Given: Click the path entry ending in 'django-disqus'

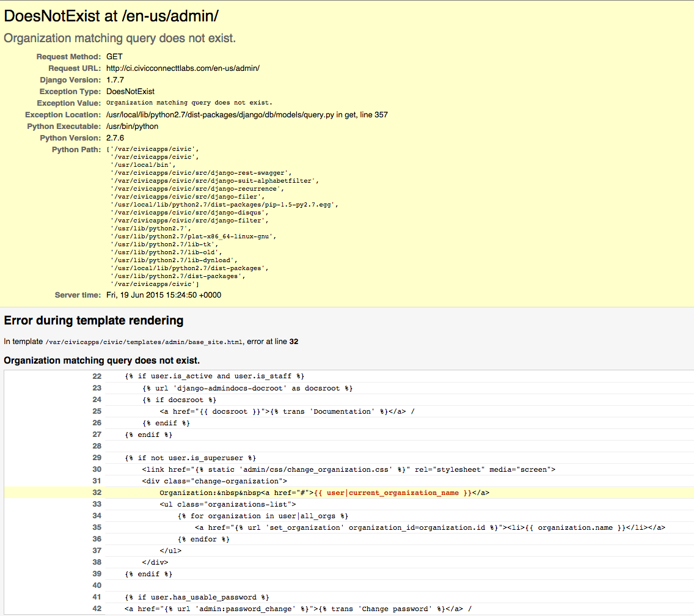Looking at the screenshot, I should tap(189, 213).
